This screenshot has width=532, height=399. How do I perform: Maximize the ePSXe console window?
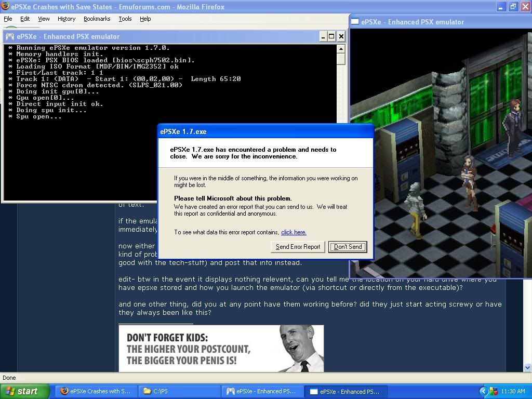331,36
